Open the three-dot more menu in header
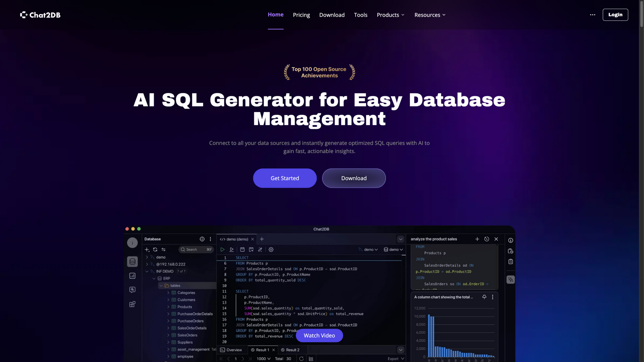Screen dimensions: 644x362 click(593, 15)
